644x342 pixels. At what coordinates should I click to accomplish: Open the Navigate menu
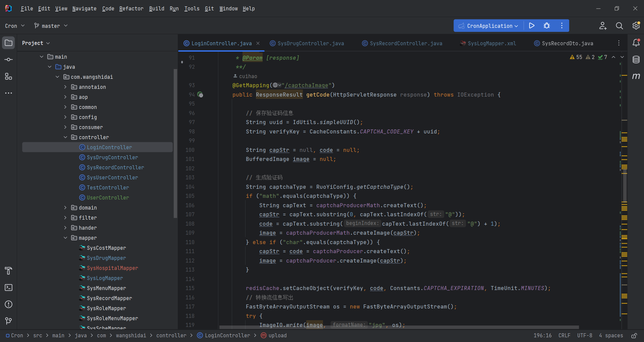[84, 8]
